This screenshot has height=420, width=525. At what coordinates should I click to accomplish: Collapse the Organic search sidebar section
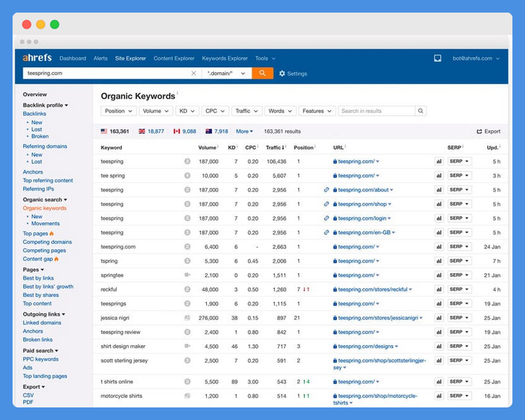pyautogui.click(x=45, y=200)
